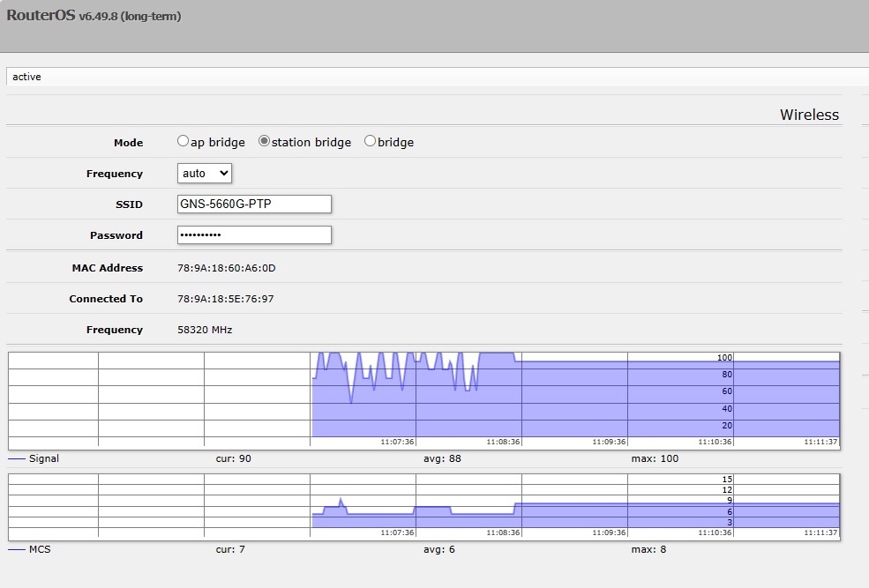Click the Wireless section heading

point(809,115)
